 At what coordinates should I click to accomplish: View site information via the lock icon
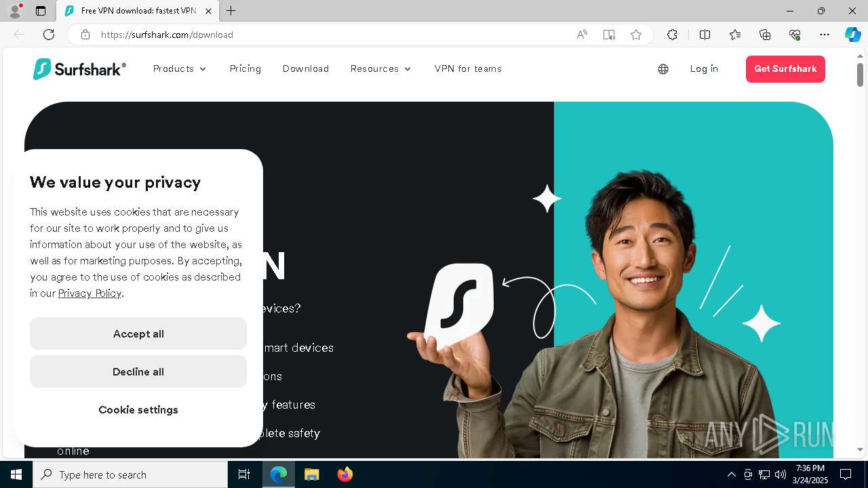pos(85,35)
